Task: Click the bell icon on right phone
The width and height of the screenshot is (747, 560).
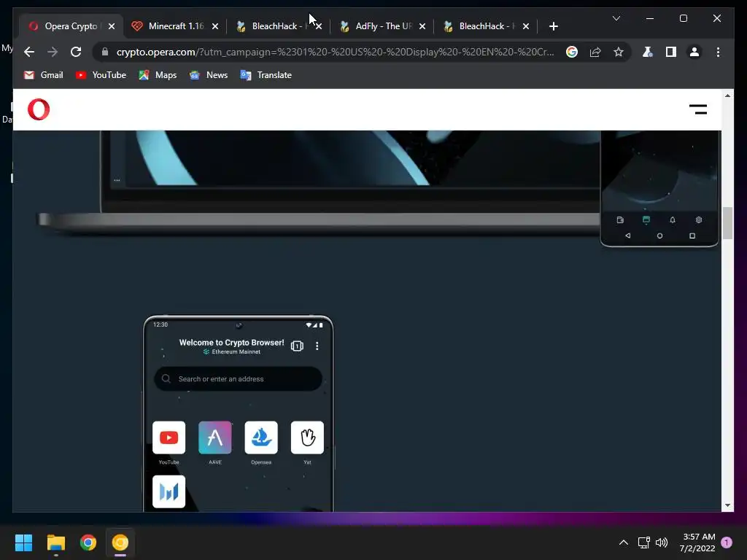Action: pyautogui.click(x=672, y=220)
